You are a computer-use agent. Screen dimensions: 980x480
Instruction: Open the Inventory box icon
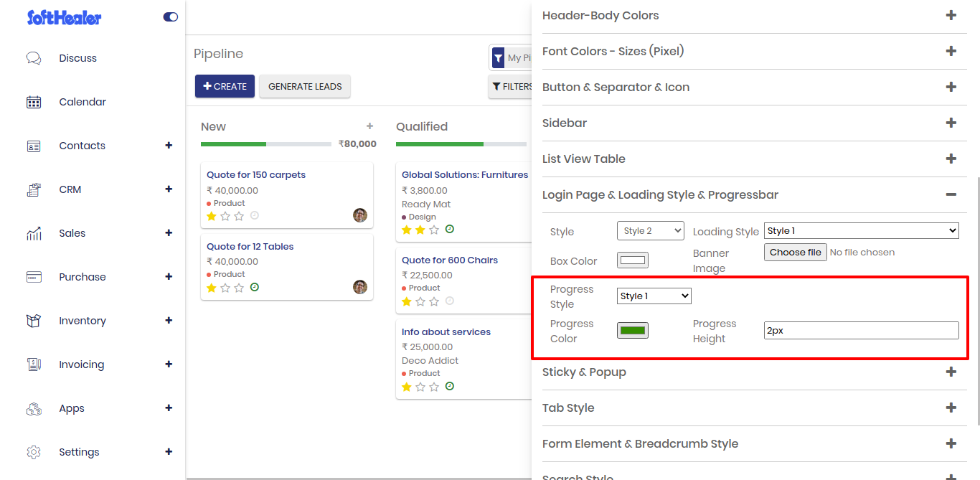(34, 321)
